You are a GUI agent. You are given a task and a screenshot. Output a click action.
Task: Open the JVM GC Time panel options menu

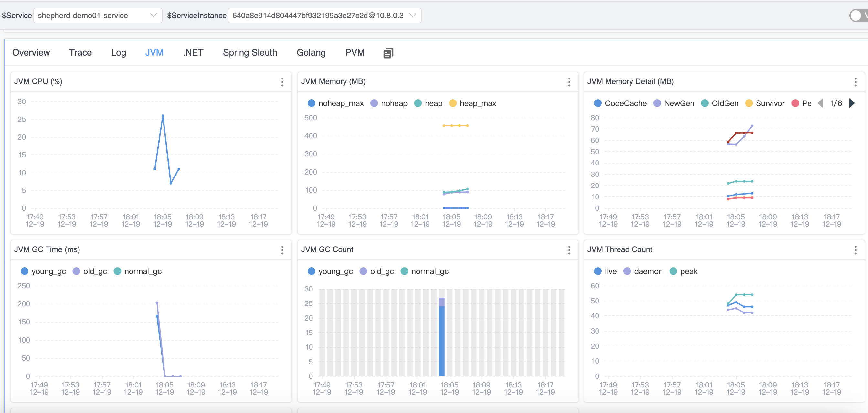[x=282, y=250]
